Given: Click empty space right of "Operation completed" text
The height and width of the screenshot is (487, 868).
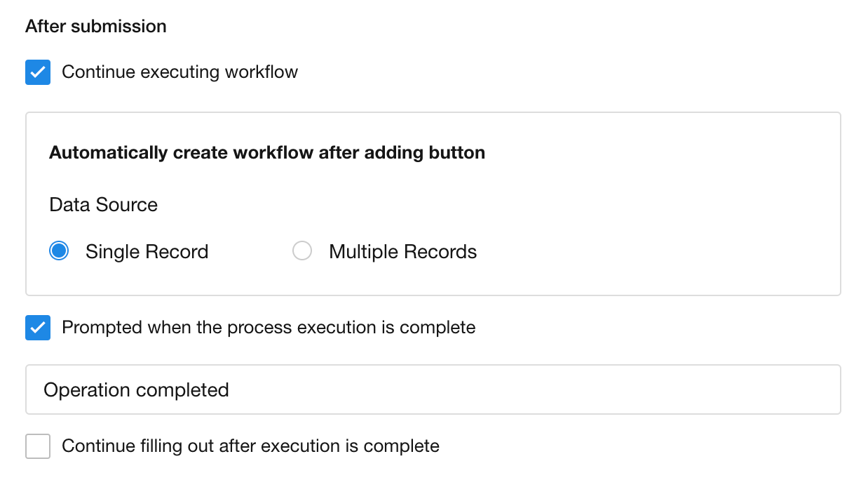Looking at the screenshot, I should 533,389.
